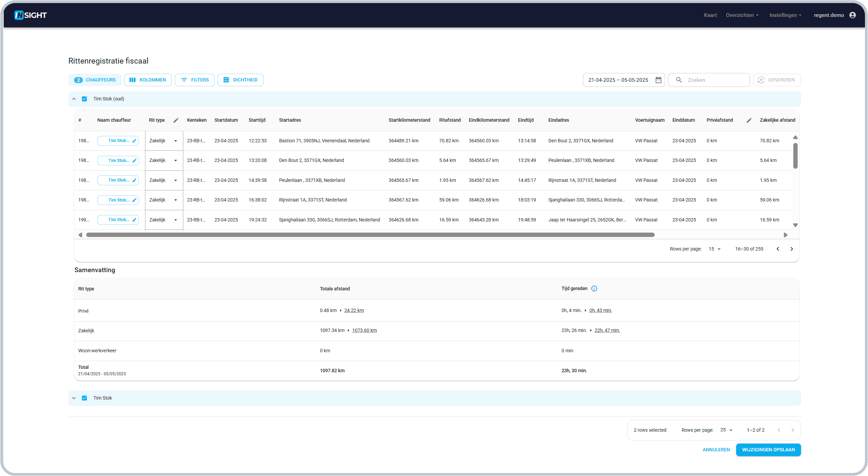Click underlined 0h, 43 min. value
This screenshot has width=868, height=476.
(601, 311)
